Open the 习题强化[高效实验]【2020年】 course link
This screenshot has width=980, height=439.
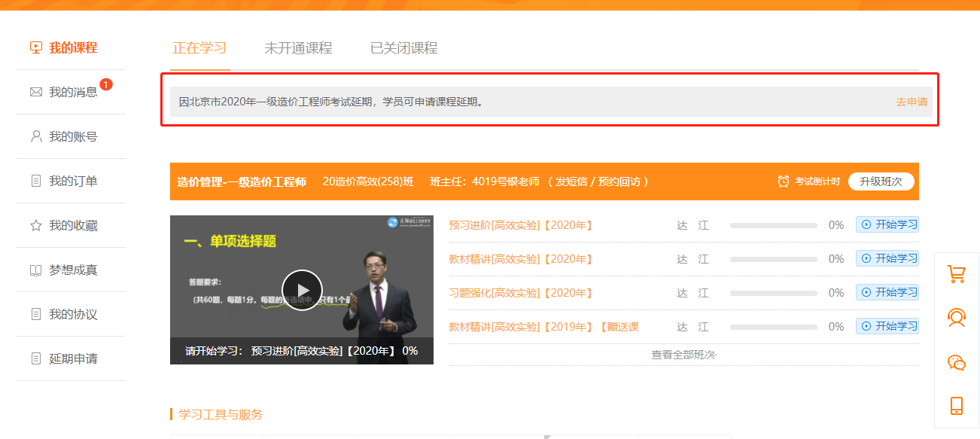pyautogui.click(x=521, y=293)
